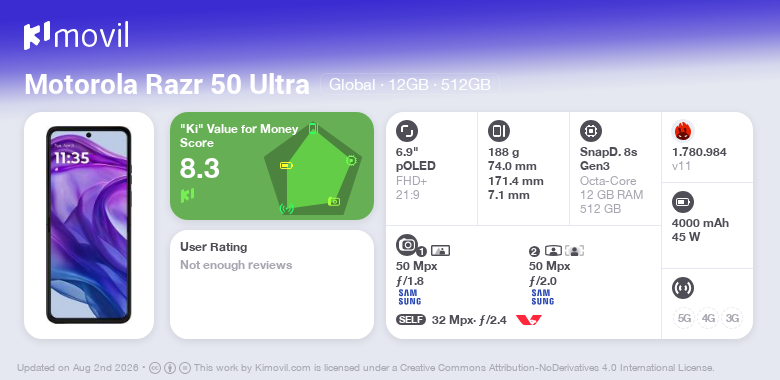This screenshot has width=780, height=380.
Task: Click the Creative Commons license icon
Action: pos(155,368)
